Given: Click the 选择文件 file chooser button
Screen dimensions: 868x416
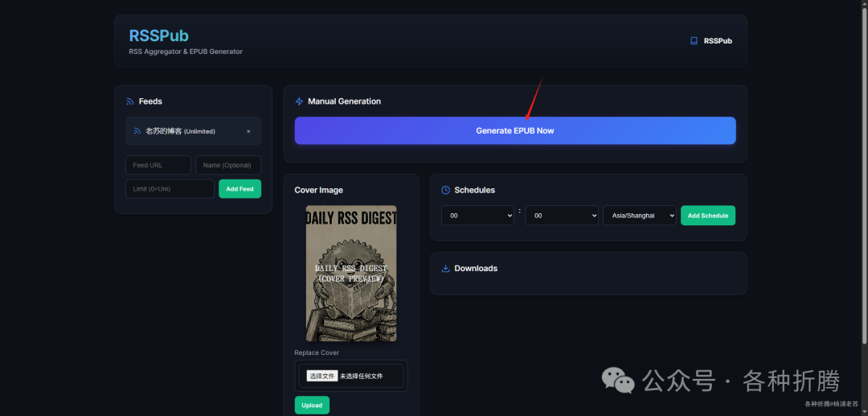Looking at the screenshot, I should coord(322,376).
